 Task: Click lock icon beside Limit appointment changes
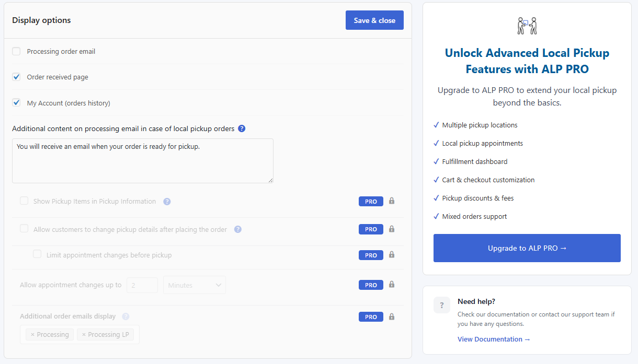point(392,255)
